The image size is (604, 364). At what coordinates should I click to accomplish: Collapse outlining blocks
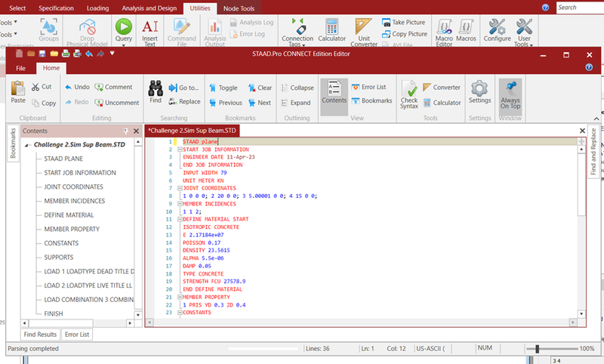(297, 88)
